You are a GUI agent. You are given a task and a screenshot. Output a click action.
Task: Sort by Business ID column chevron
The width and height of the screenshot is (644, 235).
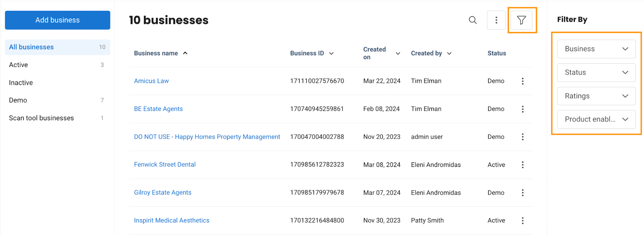(x=331, y=53)
